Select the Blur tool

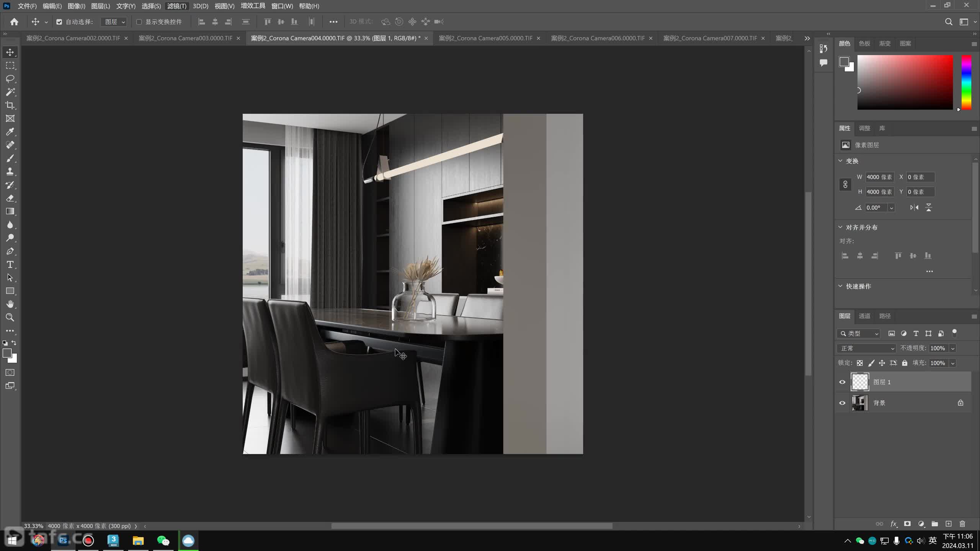(10, 225)
